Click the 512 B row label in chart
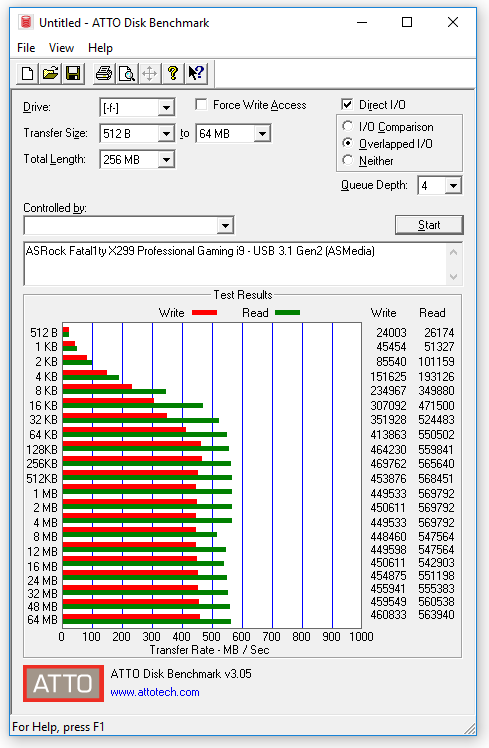This screenshot has height=748, width=489. [x=43, y=332]
